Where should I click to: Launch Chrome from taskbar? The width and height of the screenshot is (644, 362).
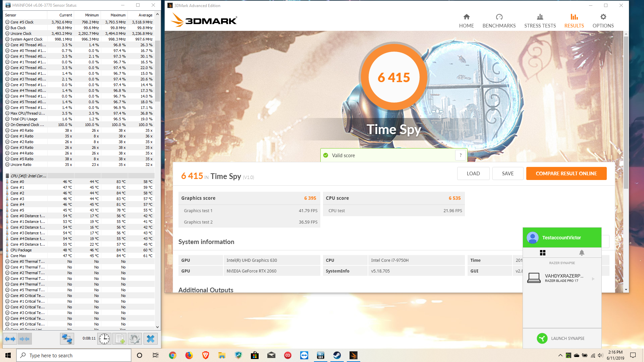172,355
